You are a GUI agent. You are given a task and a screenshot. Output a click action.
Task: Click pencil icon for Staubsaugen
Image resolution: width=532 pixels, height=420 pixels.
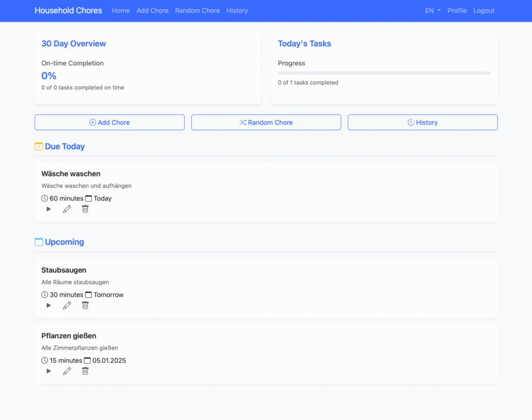click(x=67, y=306)
